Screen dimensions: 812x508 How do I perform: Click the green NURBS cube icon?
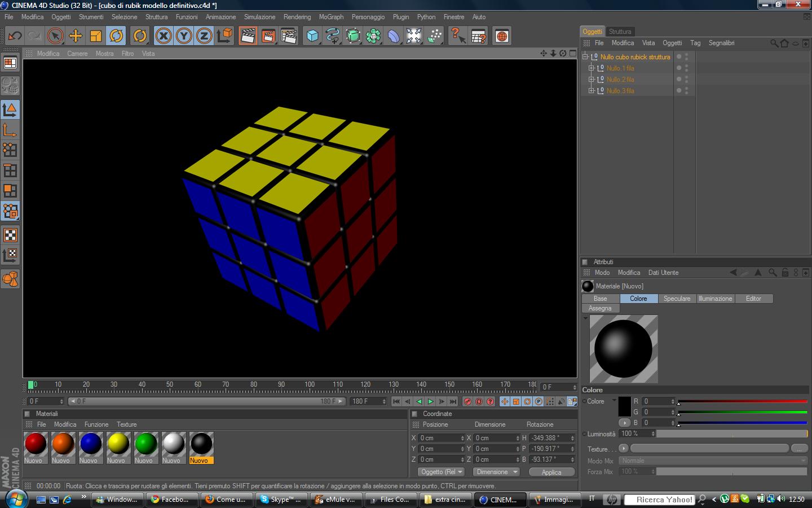(353, 36)
